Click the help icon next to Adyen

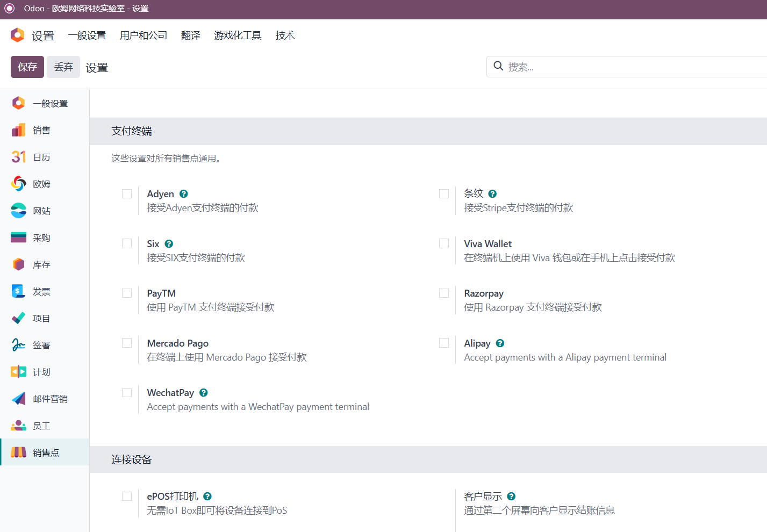coord(184,194)
